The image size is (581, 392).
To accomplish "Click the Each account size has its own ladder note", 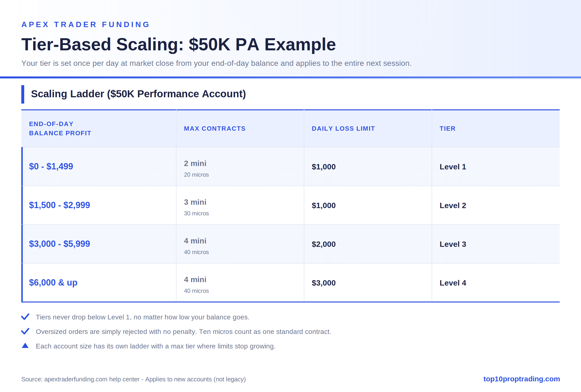I will pyautogui.click(x=155, y=346).
